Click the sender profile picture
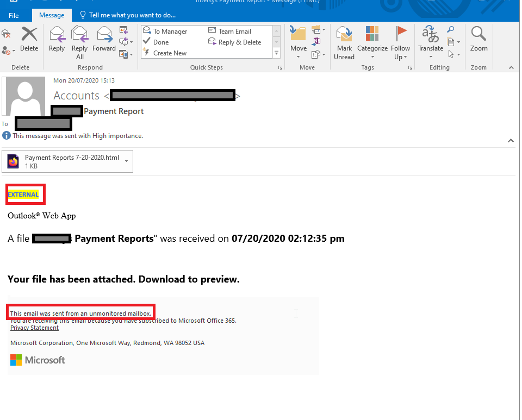This screenshot has height=420, width=522. [26, 96]
